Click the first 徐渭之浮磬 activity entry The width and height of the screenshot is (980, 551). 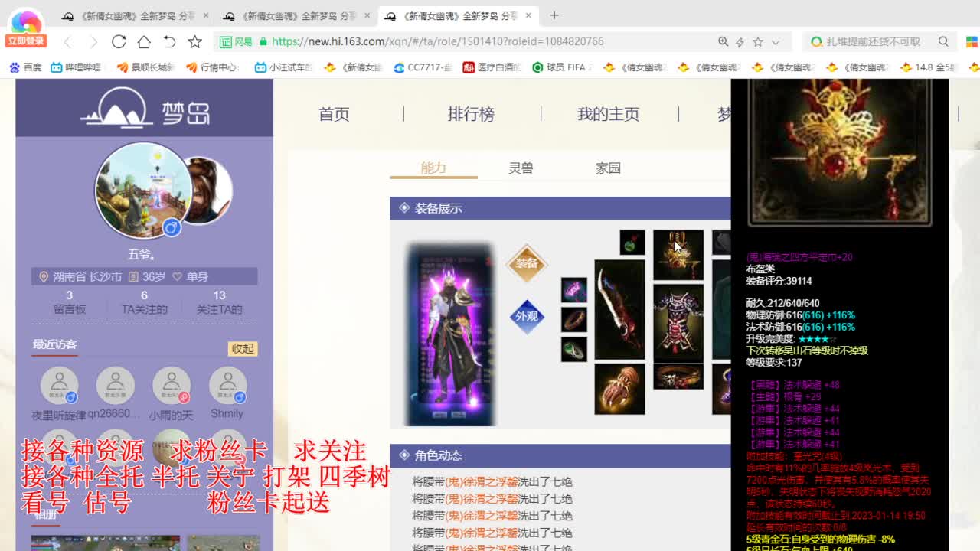click(x=492, y=481)
